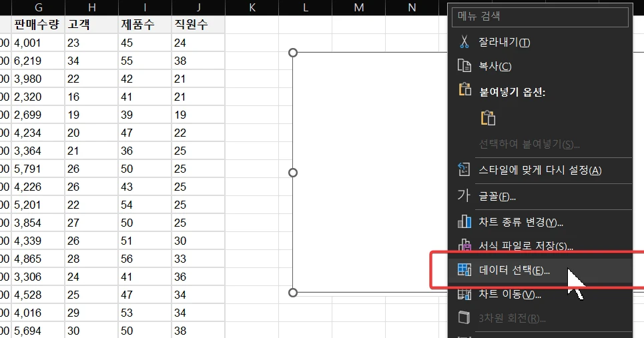This screenshot has height=338, width=644.
Task: Select column G header
Action: [38, 7]
